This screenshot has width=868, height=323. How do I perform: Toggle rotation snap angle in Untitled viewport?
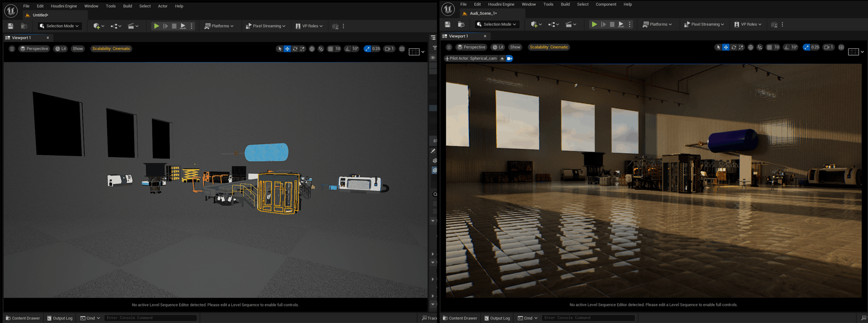(347, 49)
